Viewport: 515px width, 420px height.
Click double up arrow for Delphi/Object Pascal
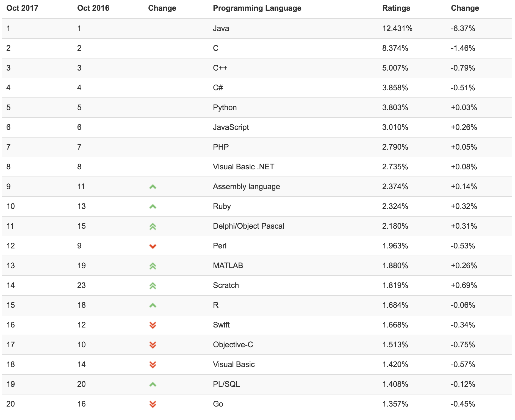(x=153, y=226)
